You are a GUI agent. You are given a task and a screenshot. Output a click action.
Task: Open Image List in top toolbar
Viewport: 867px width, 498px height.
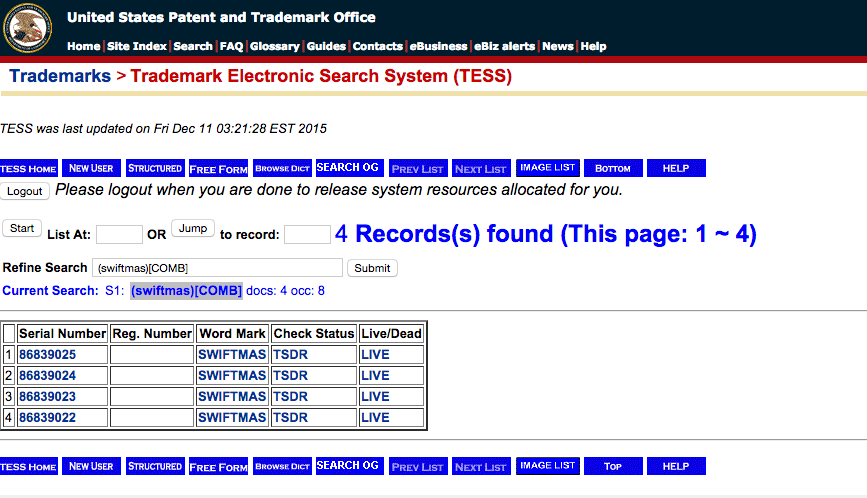[547, 168]
